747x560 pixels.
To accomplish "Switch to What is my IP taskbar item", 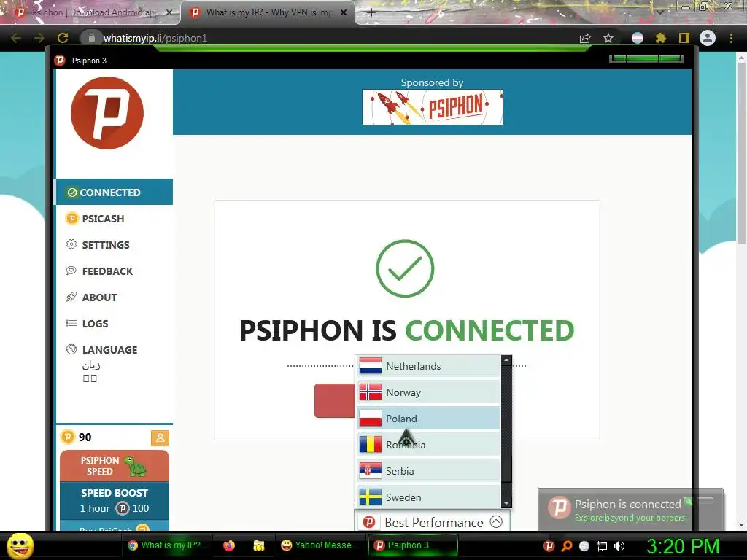I will click(x=167, y=545).
